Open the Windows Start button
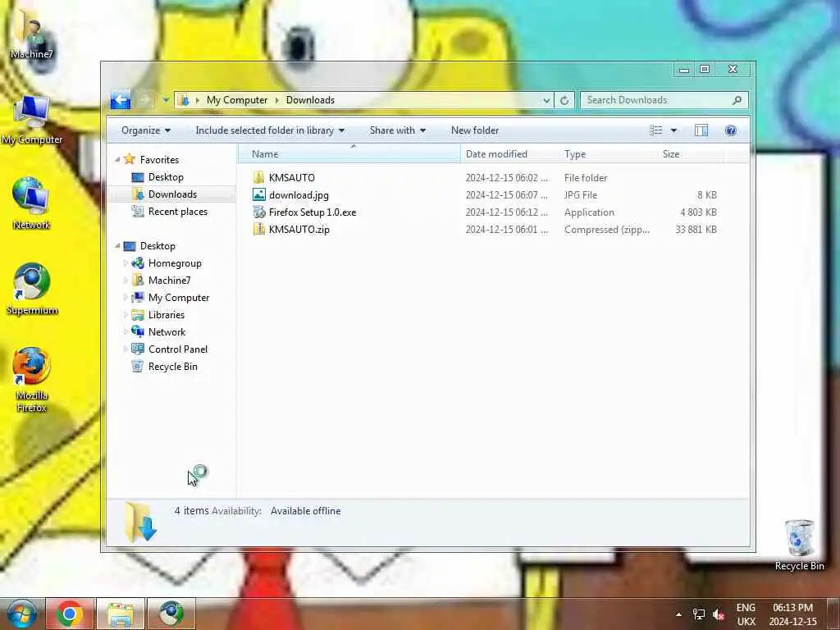The height and width of the screenshot is (630, 840). point(21,614)
